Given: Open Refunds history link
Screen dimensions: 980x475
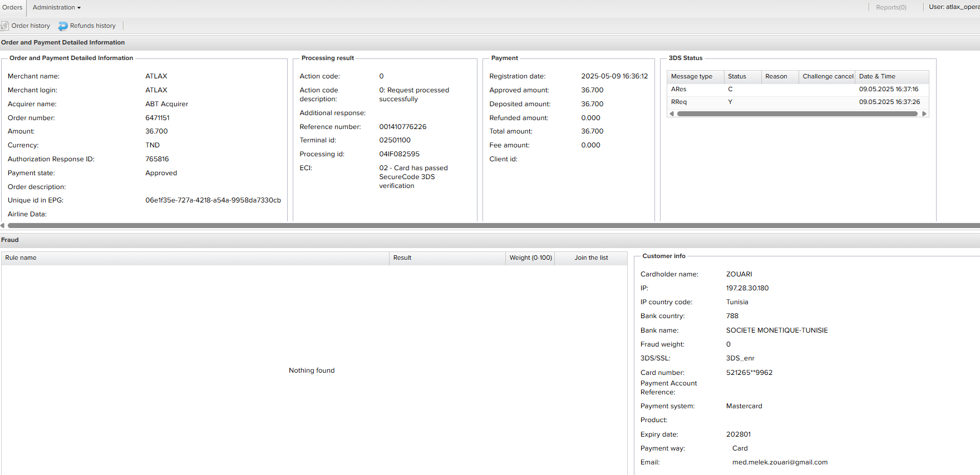Looking at the screenshot, I should coord(92,26).
